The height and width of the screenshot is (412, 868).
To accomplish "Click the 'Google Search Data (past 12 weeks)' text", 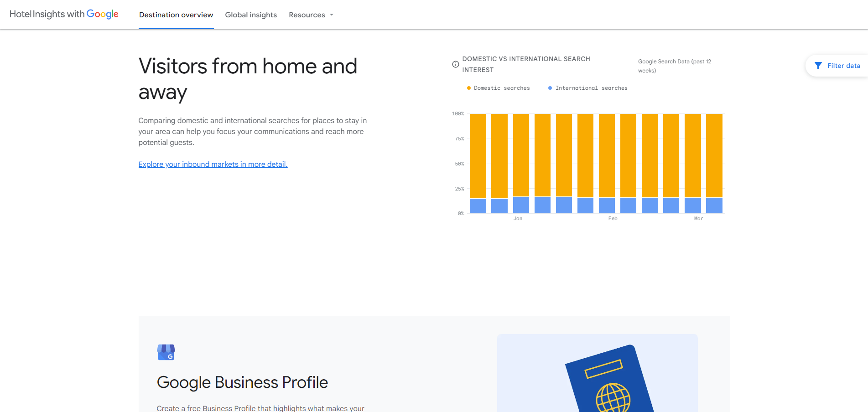I will pyautogui.click(x=675, y=66).
